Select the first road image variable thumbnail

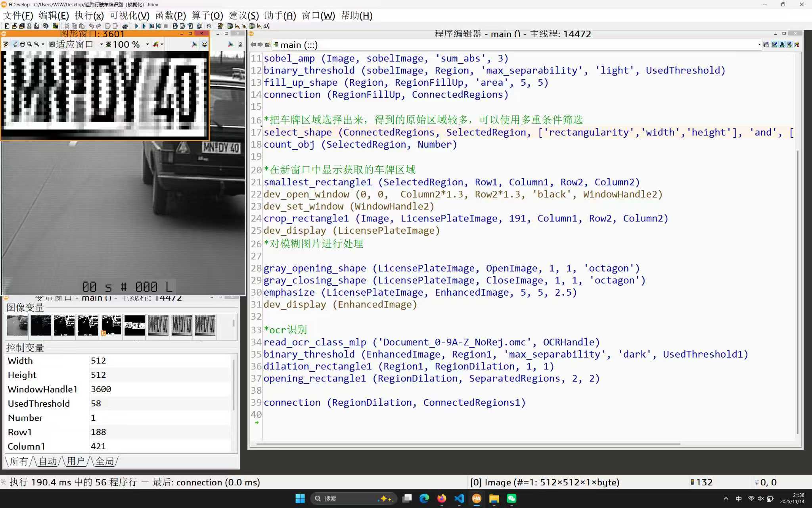17,325
